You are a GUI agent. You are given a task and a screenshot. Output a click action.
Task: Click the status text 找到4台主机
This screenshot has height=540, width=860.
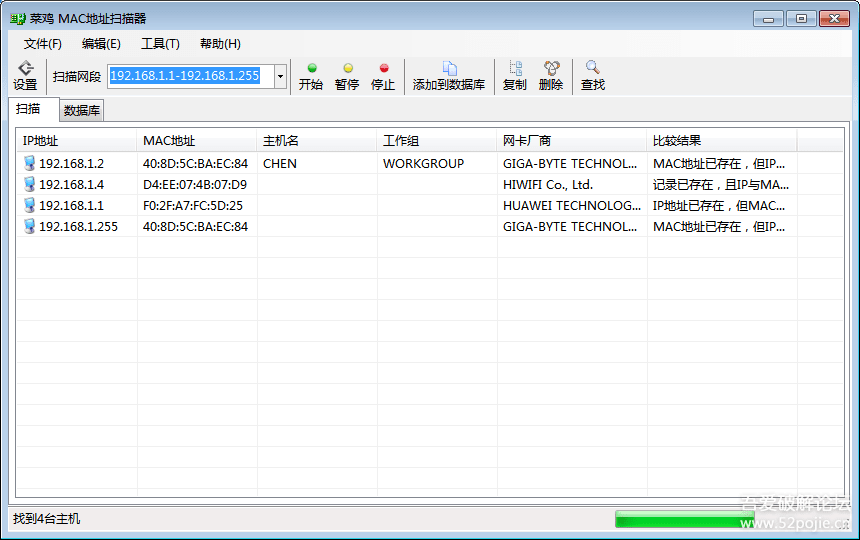point(47,519)
